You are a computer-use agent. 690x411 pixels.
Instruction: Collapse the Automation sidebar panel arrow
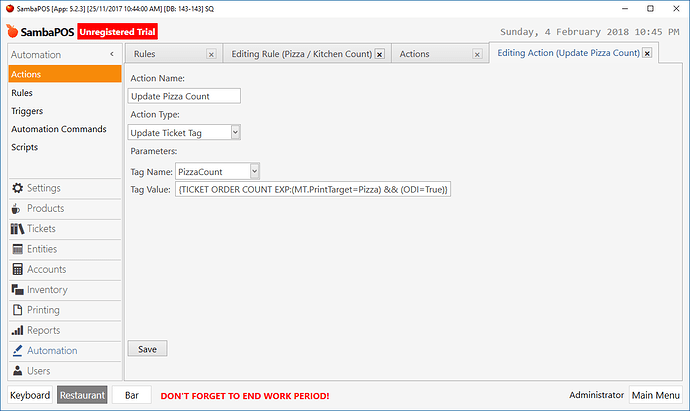(112, 54)
